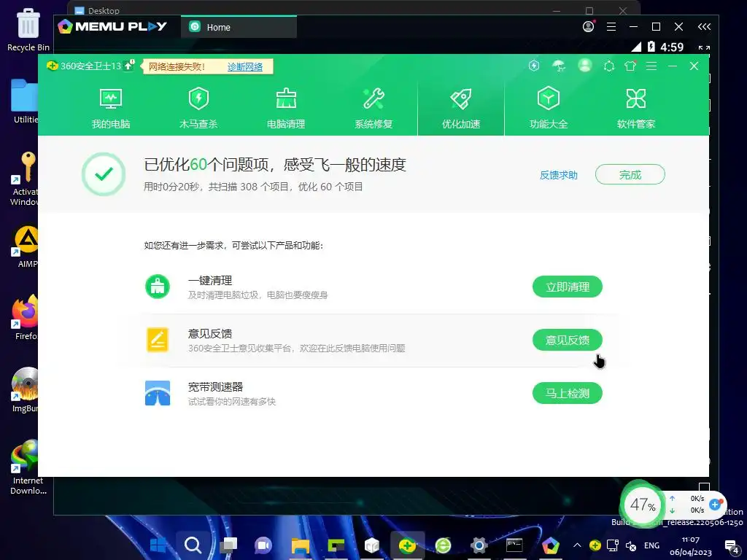Click the umbrella icon in 360 header
The width and height of the screenshot is (747, 560).
pyautogui.click(x=559, y=66)
